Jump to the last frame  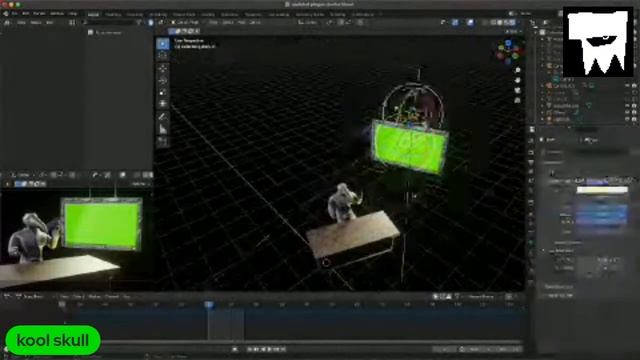tap(282, 349)
